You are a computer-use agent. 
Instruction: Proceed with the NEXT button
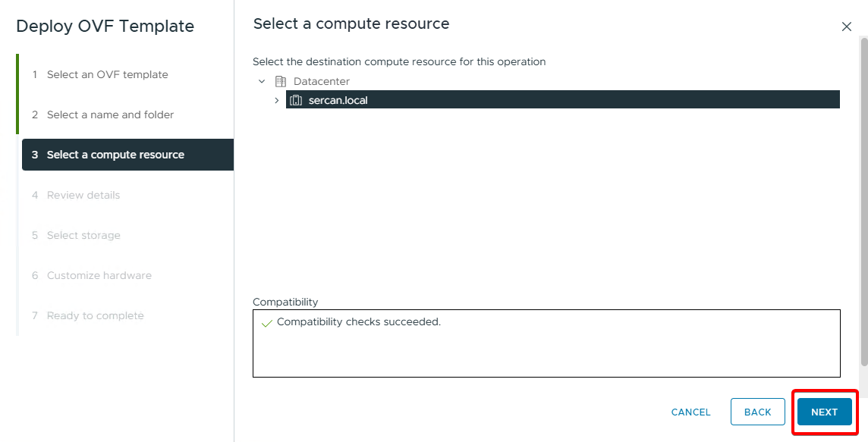click(x=824, y=412)
